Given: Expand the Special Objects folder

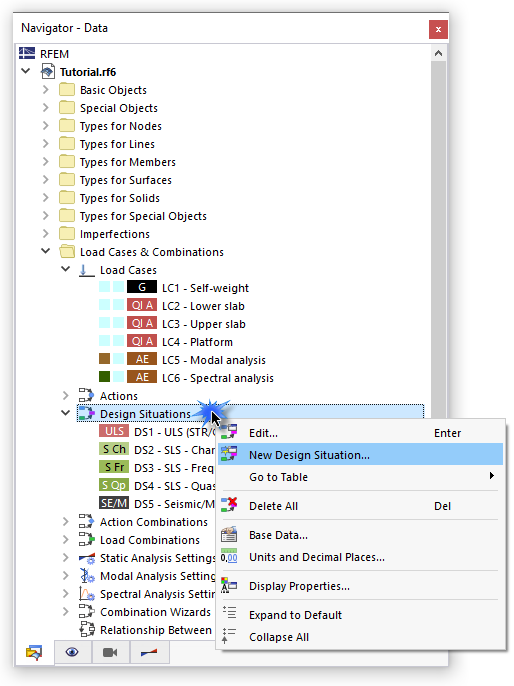Looking at the screenshot, I should 45,107.
